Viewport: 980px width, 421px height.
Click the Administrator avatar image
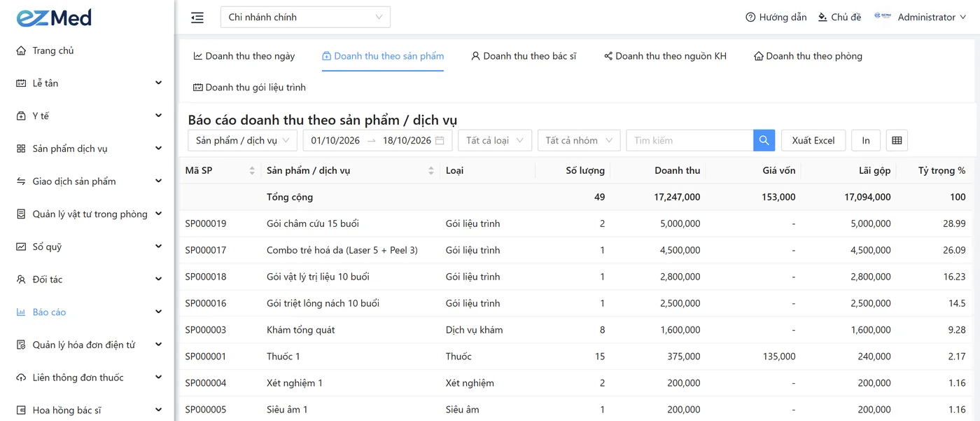pos(882,17)
